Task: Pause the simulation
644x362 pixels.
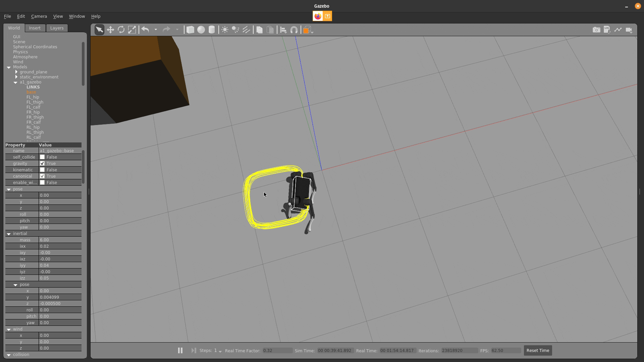Action: pyautogui.click(x=180, y=350)
